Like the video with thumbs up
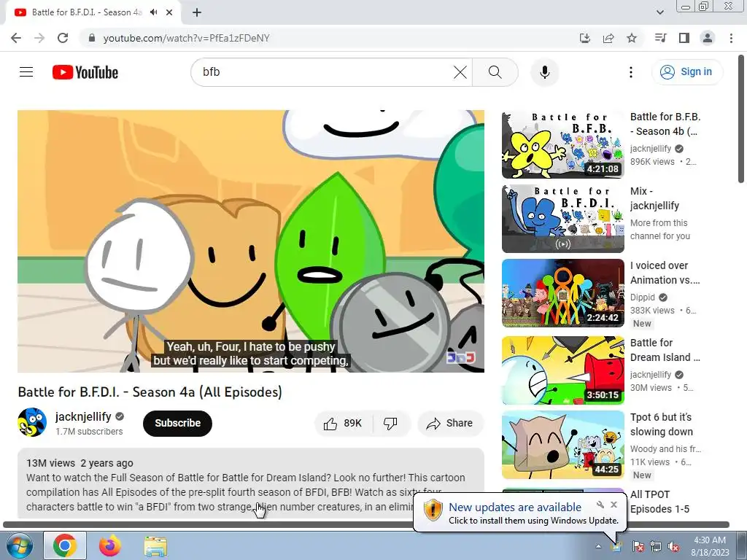Screen dimensions: 747x560 [x=343, y=424]
